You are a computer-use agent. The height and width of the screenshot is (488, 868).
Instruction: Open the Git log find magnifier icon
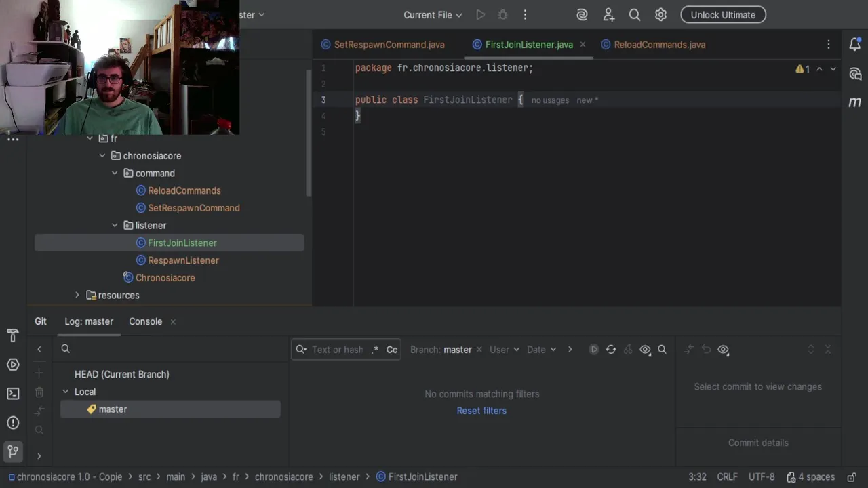click(x=662, y=350)
